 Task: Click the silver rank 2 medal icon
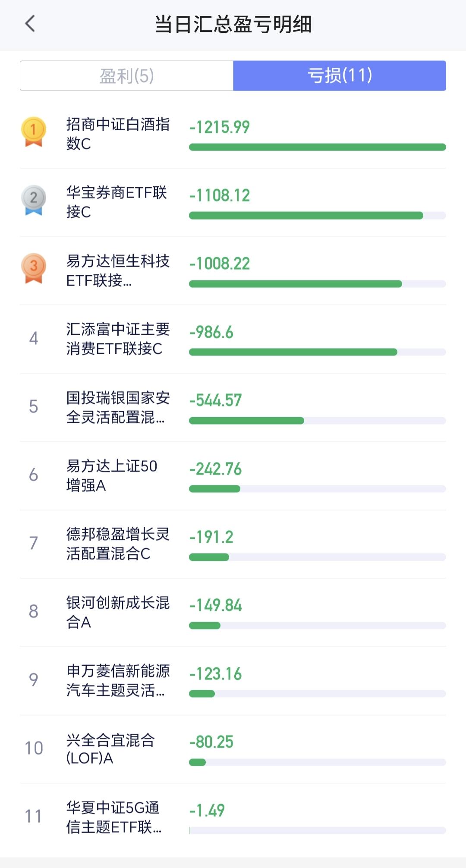tap(34, 200)
